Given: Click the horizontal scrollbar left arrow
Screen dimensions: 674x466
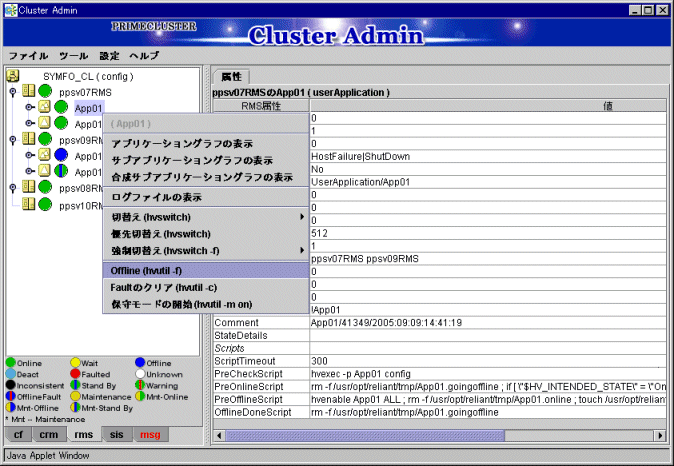Looking at the screenshot, I should point(219,435).
